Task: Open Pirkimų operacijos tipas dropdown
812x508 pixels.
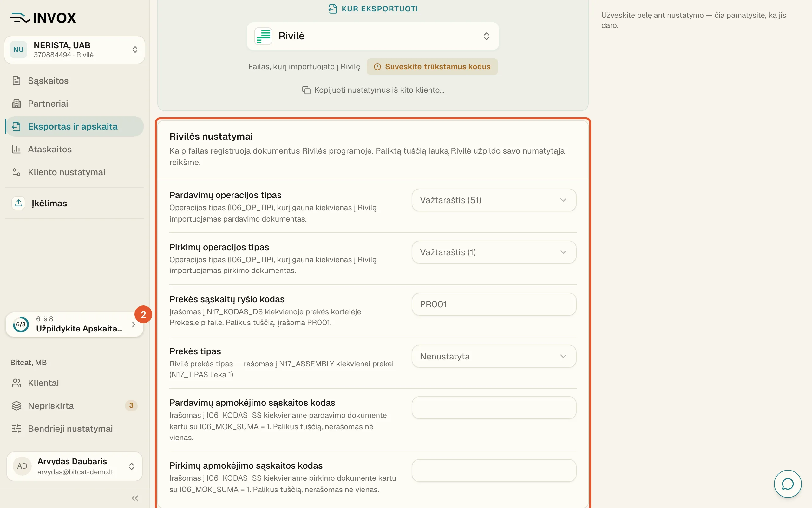Action: (x=494, y=252)
